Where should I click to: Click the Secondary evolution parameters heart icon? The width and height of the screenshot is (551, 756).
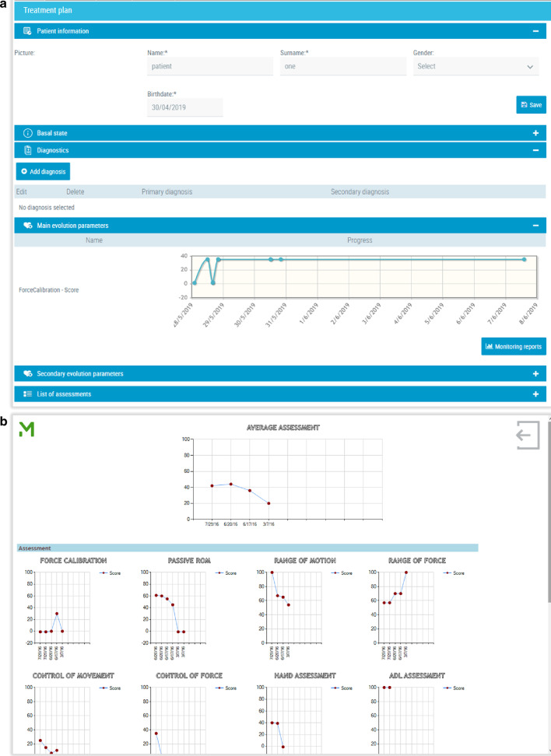tap(27, 373)
